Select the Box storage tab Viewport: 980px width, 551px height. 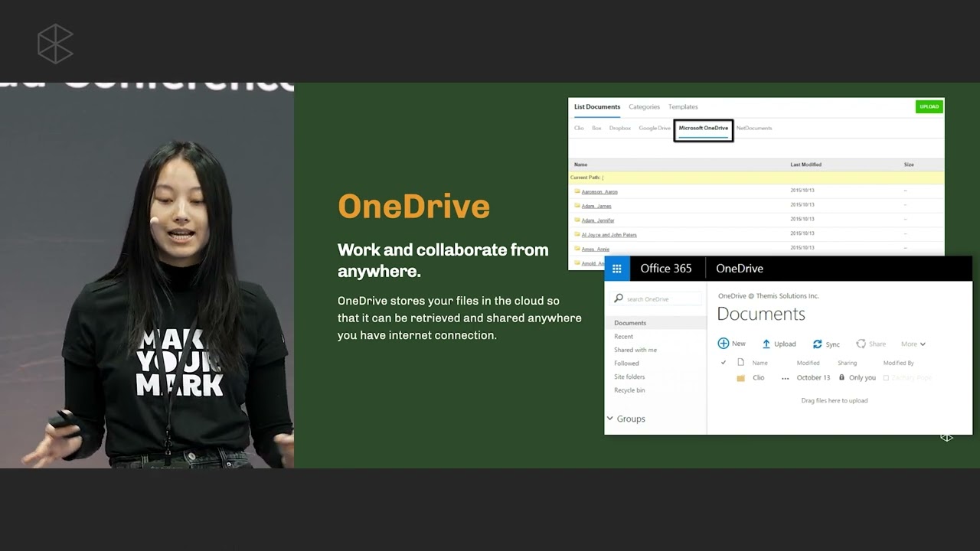click(596, 129)
